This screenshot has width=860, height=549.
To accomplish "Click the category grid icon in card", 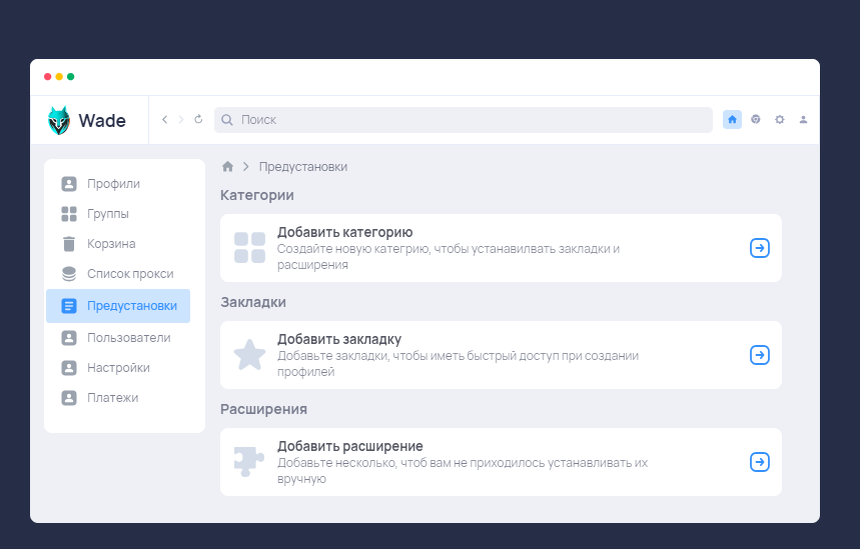I will click(250, 247).
